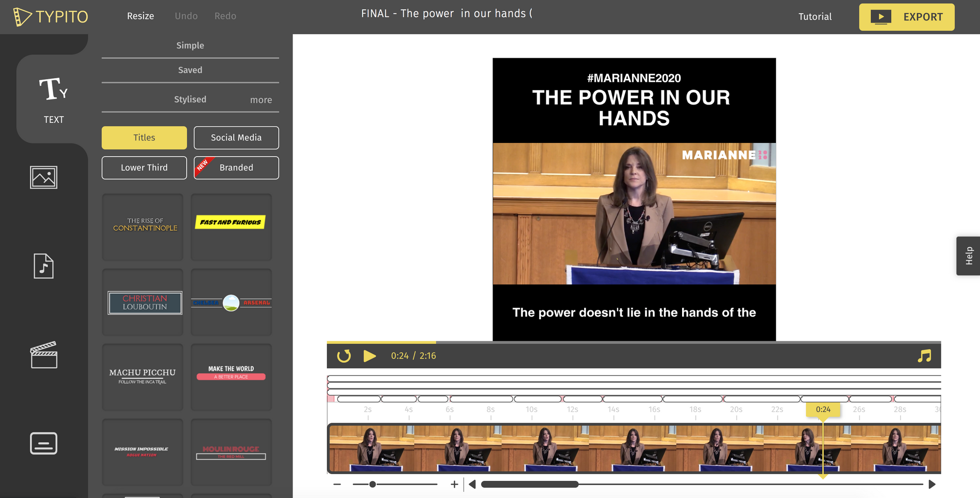Image resolution: width=980 pixels, height=498 pixels.
Task: Click 'more' next to Stylised
Action: (x=261, y=100)
